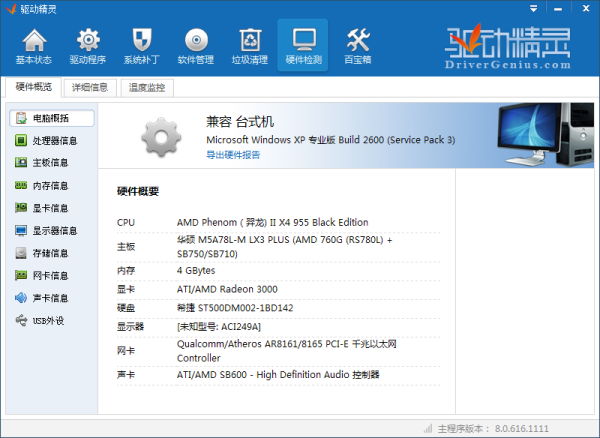The image size is (600, 438).
Task: Click the 希捷 ST500DM002-1BD142 disk value
Action: (235, 308)
